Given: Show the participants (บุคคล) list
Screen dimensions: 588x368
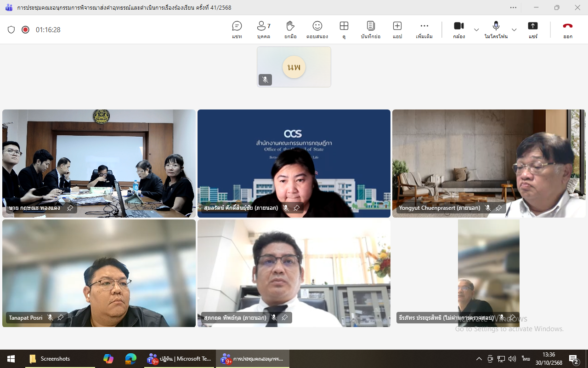Looking at the screenshot, I should pyautogui.click(x=263, y=29).
